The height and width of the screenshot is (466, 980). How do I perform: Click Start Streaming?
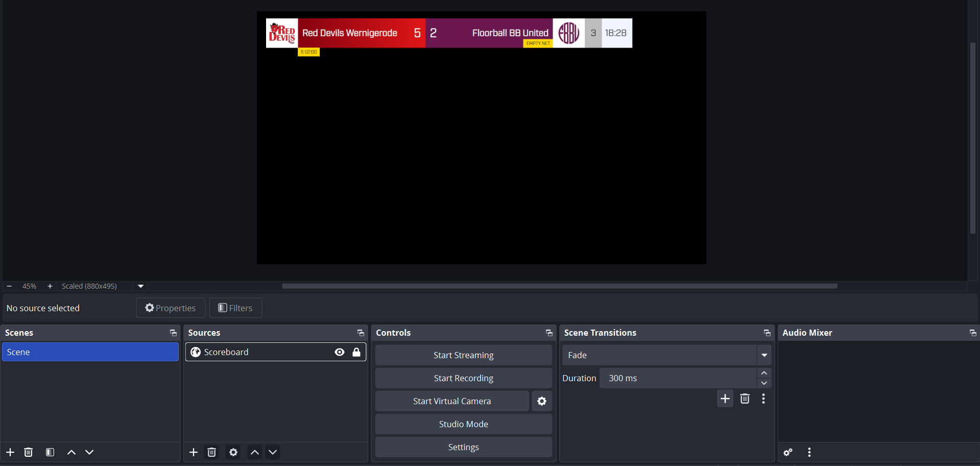pos(463,355)
